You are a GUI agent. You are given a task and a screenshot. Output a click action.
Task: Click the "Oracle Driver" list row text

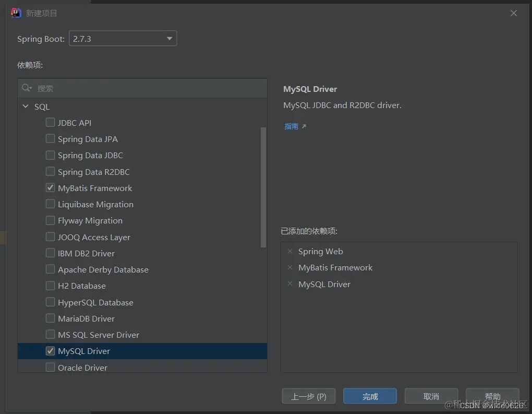point(82,368)
